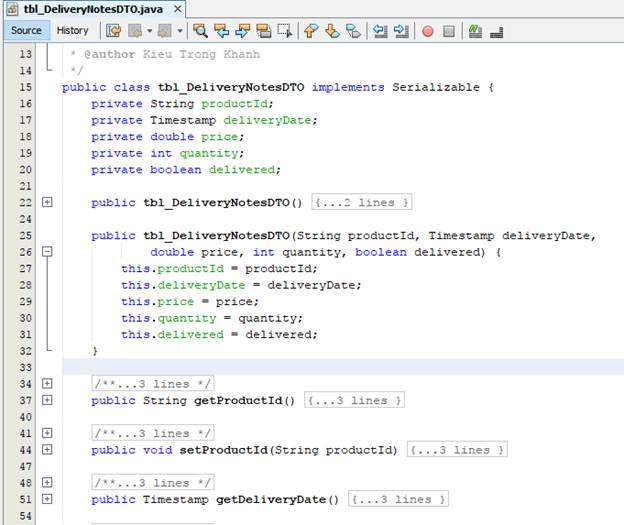This screenshot has width=624, height=525.
Task: Click the word Serializable on line 15
Action: (436, 87)
